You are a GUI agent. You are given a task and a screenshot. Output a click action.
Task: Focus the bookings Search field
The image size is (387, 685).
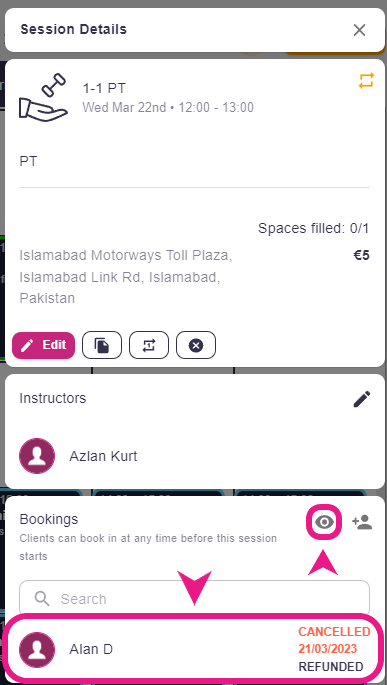[194, 598]
